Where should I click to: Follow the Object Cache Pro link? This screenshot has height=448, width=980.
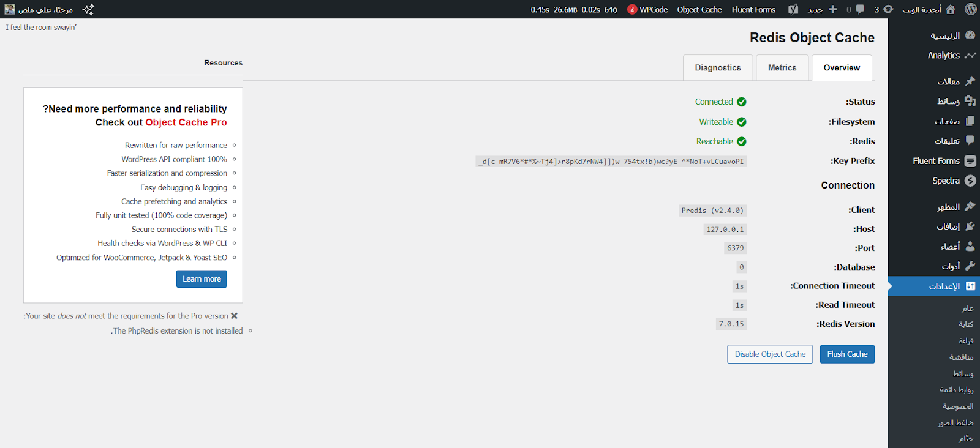tap(186, 122)
